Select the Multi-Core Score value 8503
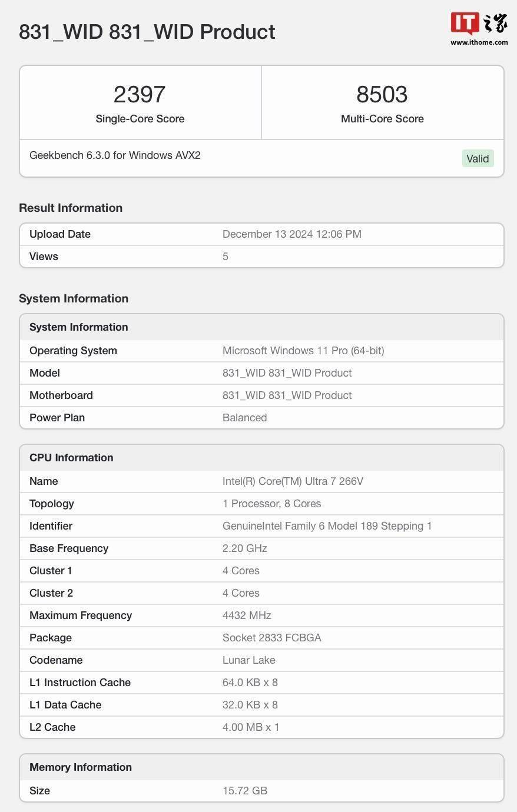 (x=382, y=94)
